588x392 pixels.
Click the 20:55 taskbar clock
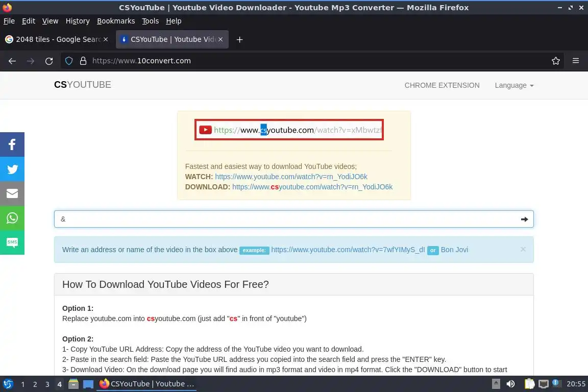coord(576,384)
